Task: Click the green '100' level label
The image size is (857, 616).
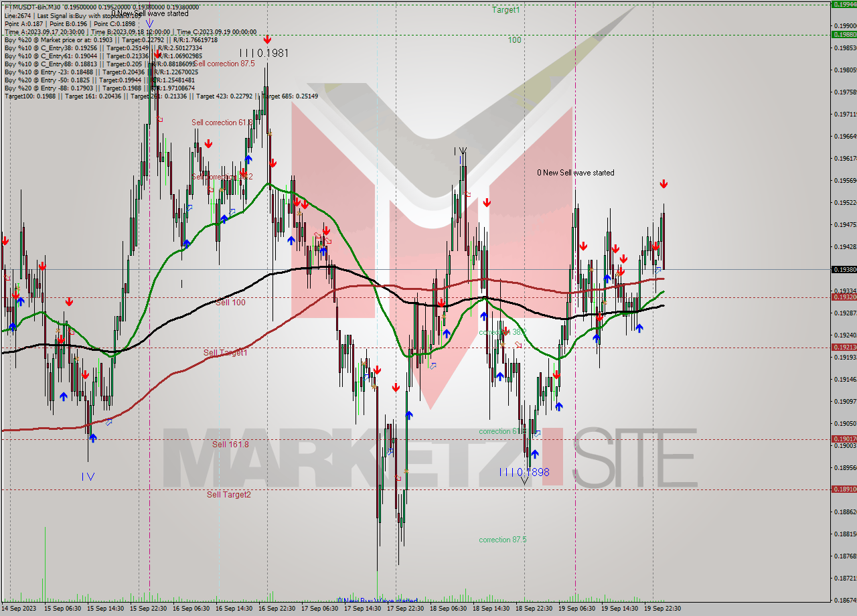Action: point(514,40)
